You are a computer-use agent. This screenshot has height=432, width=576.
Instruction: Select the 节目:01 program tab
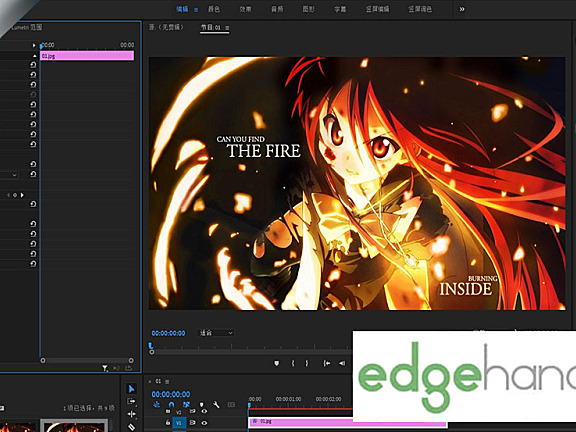(x=211, y=28)
